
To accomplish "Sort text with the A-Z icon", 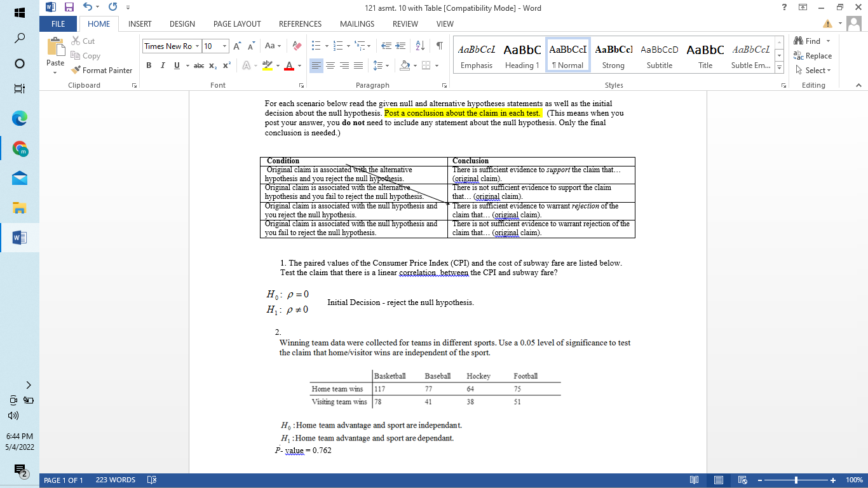I will click(421, 46).
